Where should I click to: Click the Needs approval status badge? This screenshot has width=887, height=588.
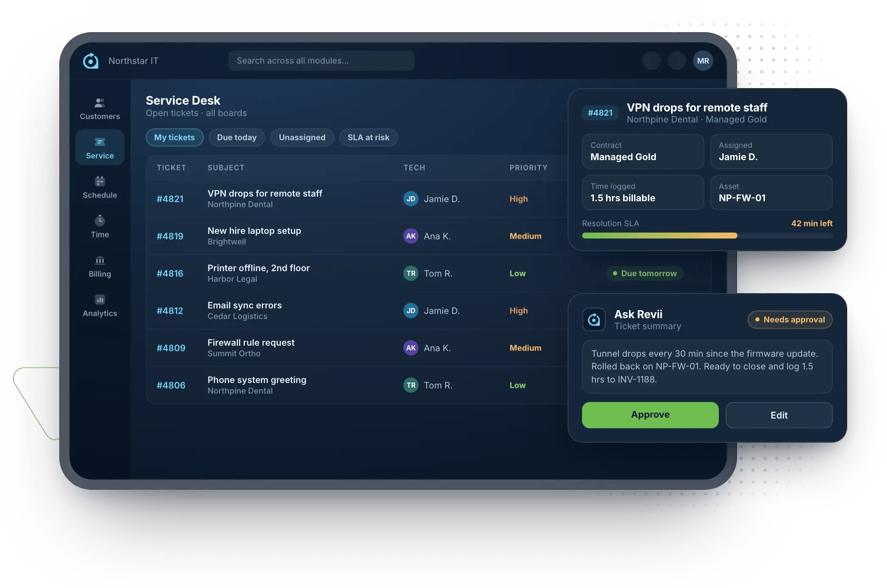(790, 319)
